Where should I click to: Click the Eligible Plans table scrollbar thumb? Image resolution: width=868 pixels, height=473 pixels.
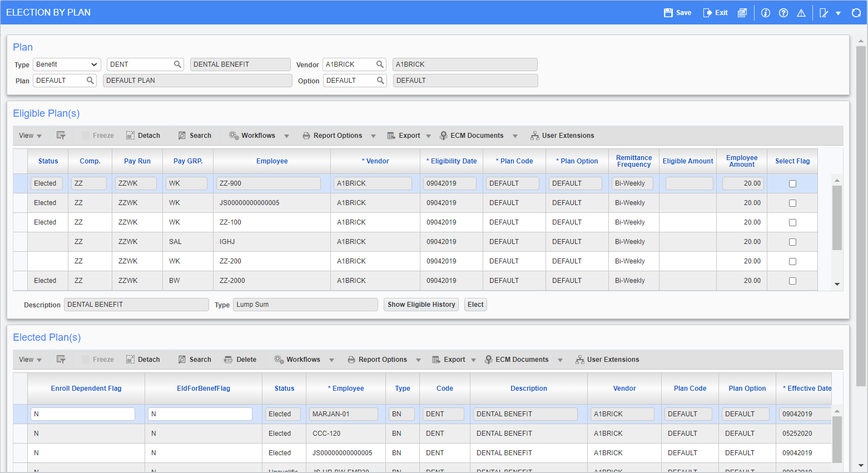point(837,218)
